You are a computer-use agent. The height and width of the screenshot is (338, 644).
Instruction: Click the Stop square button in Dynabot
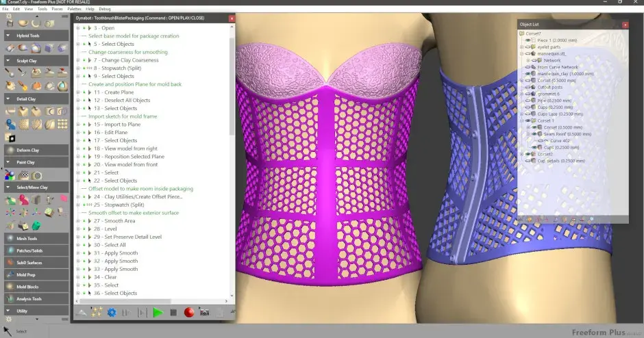(173, 313)
